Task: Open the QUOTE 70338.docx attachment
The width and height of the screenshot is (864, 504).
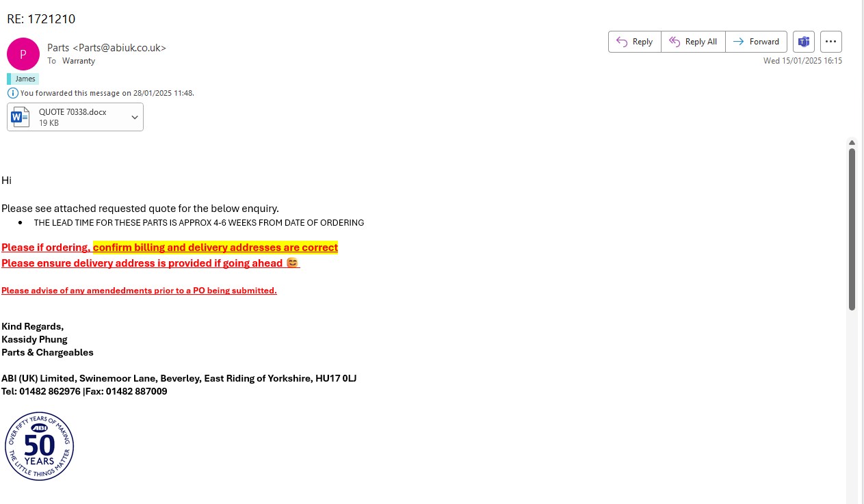Action: tap(75, 117)
